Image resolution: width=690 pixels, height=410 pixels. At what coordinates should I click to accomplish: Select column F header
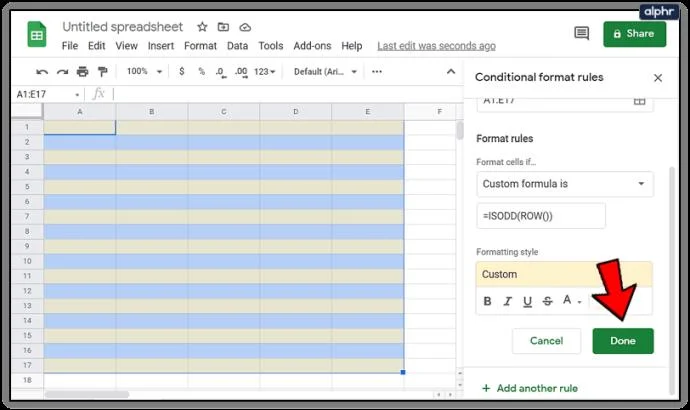coord(433,112)
